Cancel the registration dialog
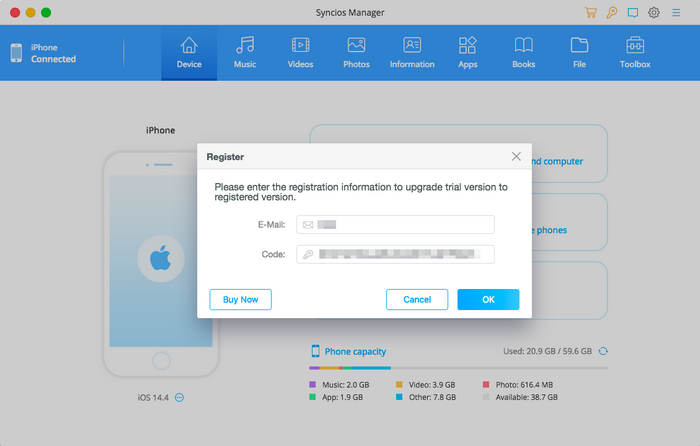 pyautogui.click(x=417, y=300)
